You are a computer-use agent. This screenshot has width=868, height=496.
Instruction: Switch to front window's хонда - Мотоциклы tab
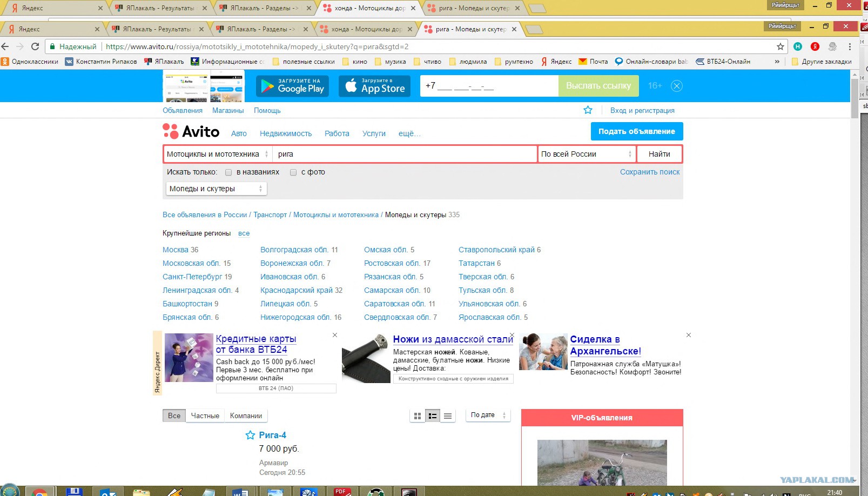click(366, 29)
